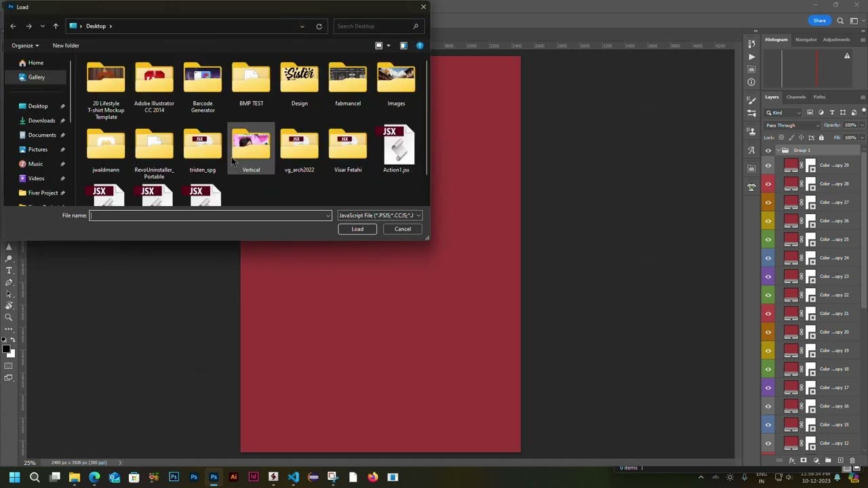Toggle preview pane icon in Load dialog
Screen dimensions: 868x488
403,45
